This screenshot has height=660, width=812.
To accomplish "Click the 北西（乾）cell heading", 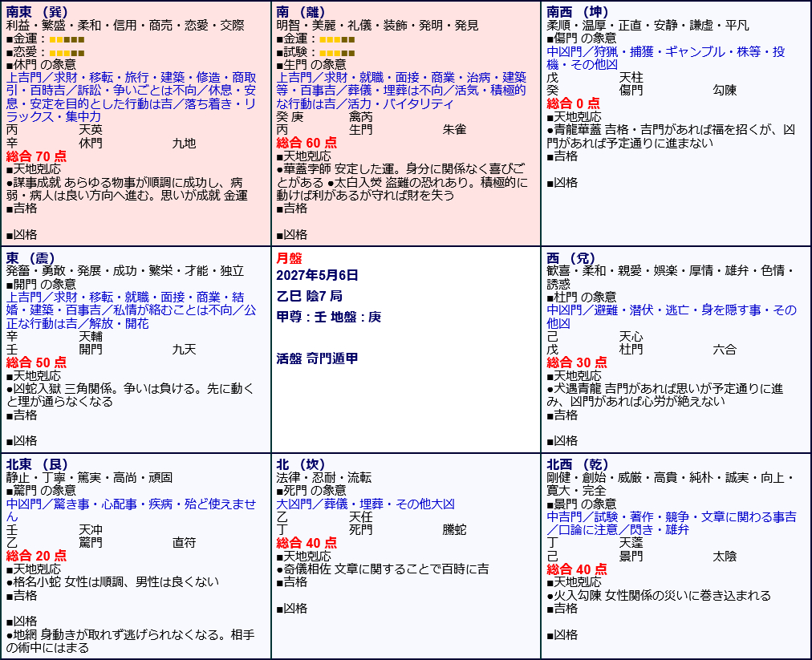I will coord(578,464).
